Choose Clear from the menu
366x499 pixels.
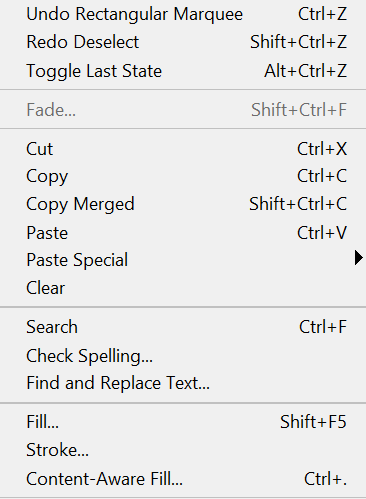pos(183,288)
